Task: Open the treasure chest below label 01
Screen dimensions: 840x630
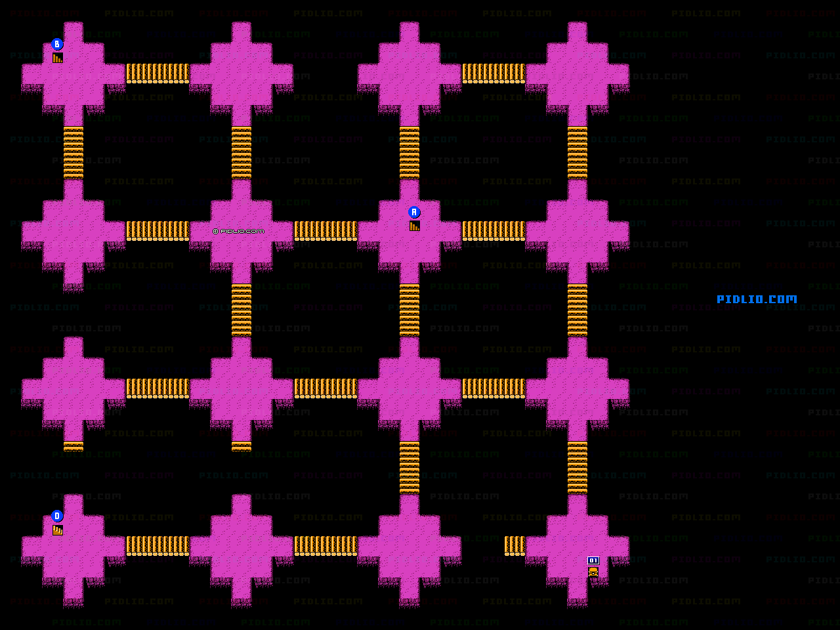Action: coord(593,572)
